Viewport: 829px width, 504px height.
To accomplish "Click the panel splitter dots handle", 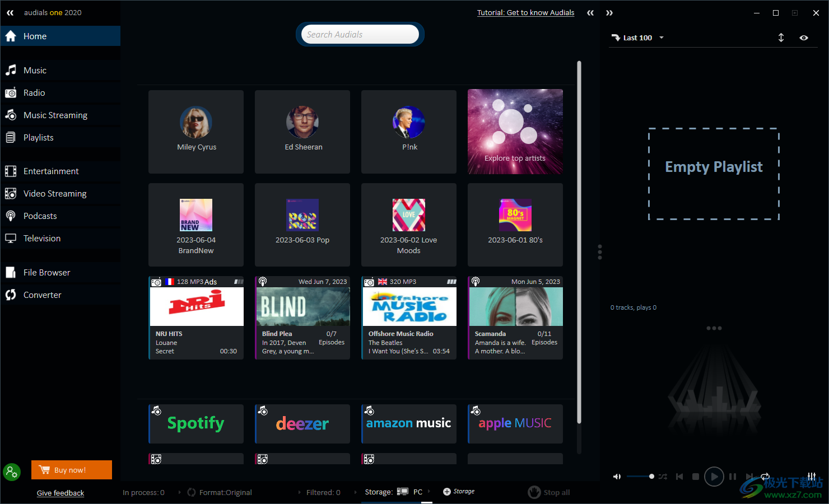I will (x=600, y=252).
